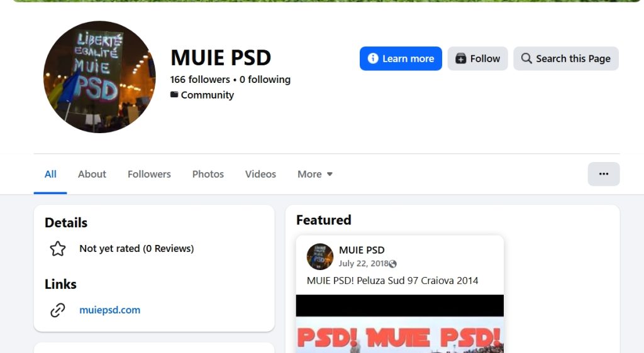Click the Follow button's plus icon

(461, 58)
